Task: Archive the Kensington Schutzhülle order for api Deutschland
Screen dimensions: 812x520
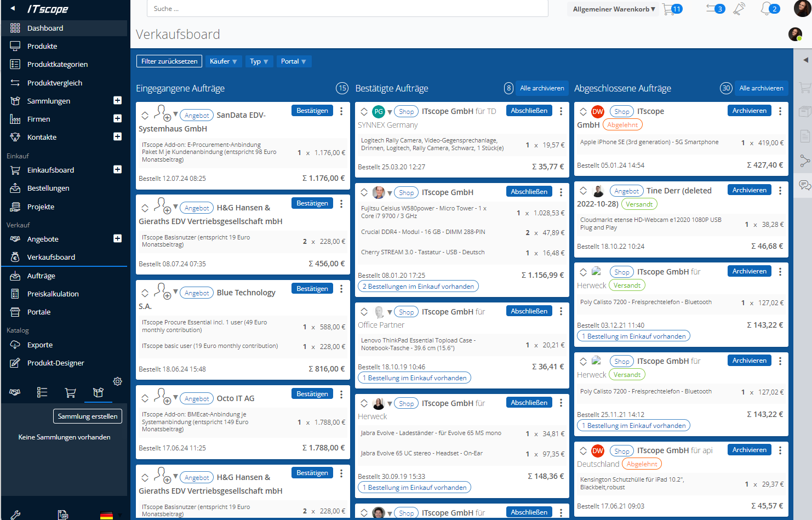Action: pyautogui.click(x=750, y=450)
